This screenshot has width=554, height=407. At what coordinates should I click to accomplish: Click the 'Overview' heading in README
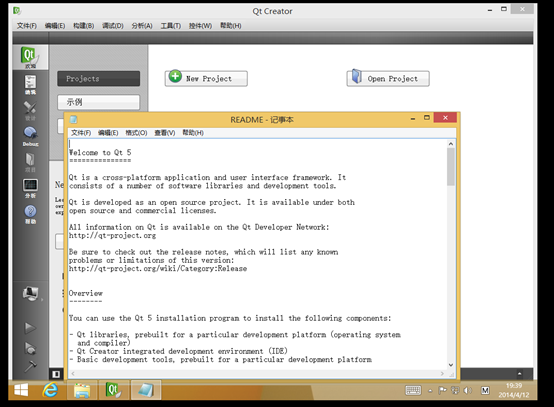point(86,293)
